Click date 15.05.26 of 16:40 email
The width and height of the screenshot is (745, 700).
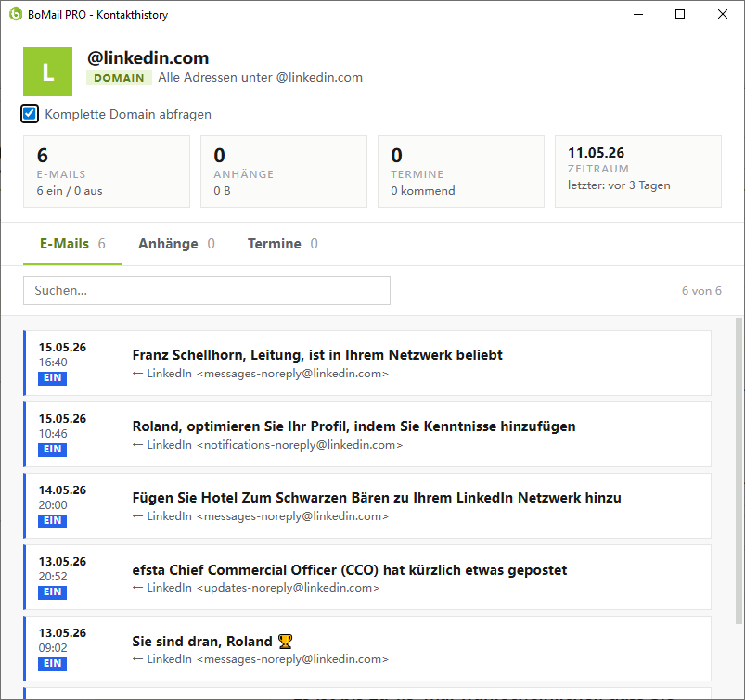(62, 348)
